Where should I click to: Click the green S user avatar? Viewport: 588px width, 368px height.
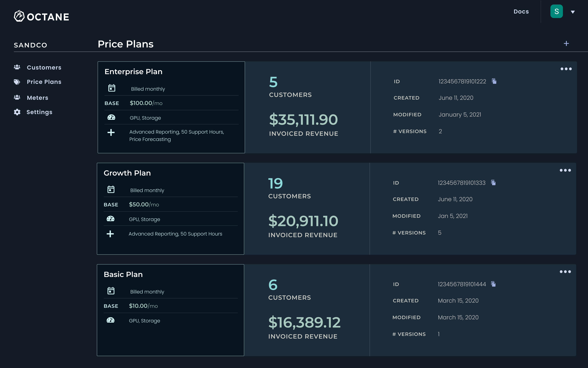click(x=556, y=11)
